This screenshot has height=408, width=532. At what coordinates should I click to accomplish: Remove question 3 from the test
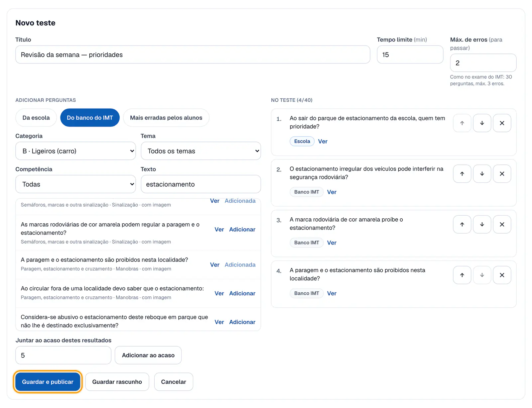502,224
